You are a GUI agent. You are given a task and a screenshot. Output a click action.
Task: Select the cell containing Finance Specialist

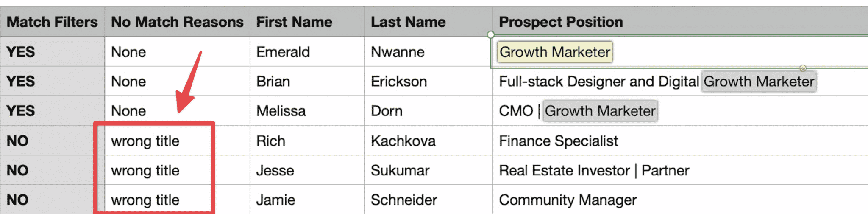pyautogui.click(x=680, y=141)
